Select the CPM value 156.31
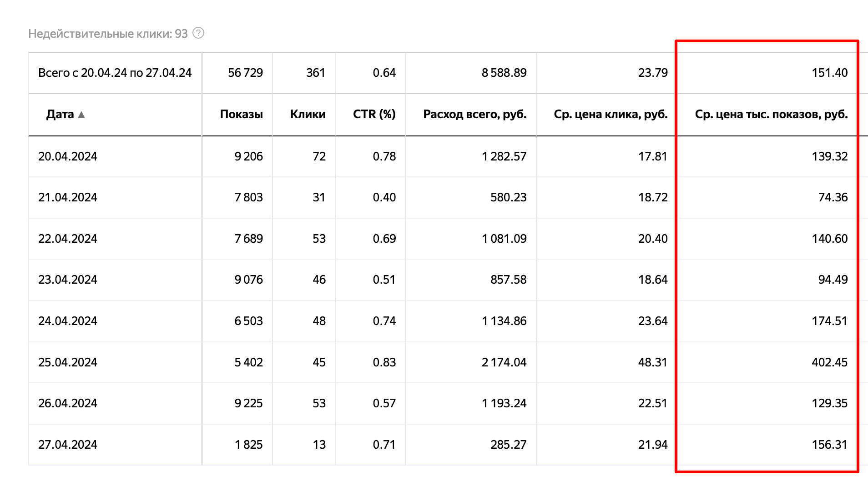Screen dimensions: 868x481 pyautogui.click(x=829, y=445)
